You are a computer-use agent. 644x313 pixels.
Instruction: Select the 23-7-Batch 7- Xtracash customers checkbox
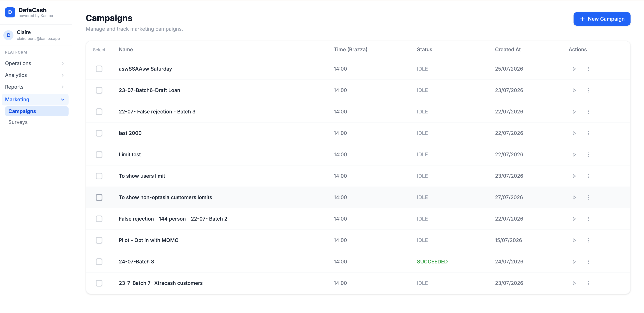point(99,283)
